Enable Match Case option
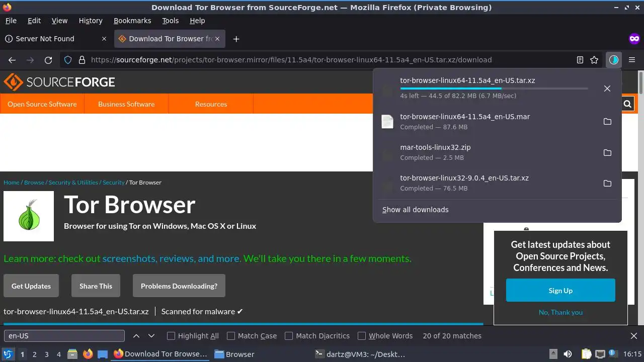This screenshot has width=644, height=362. point(252,336)
